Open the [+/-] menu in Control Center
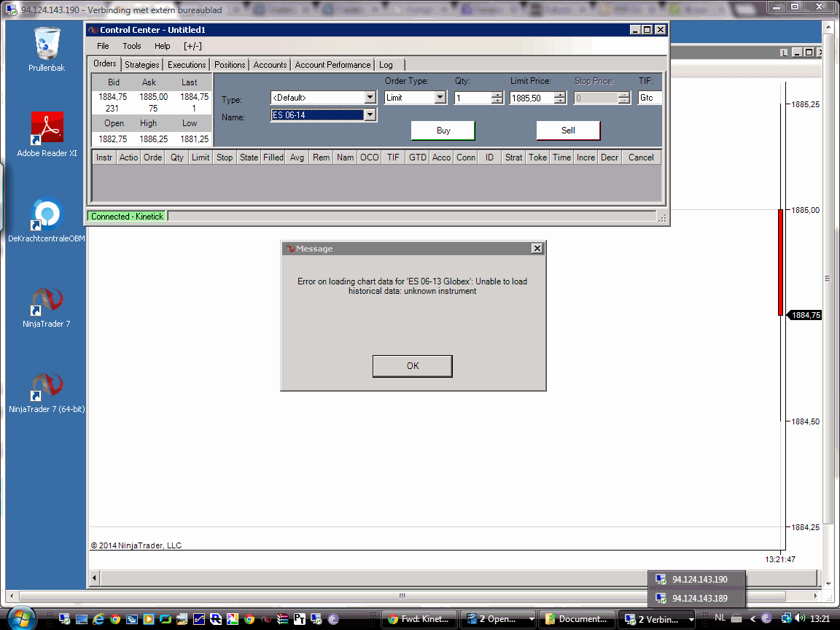 click(192, 46)
